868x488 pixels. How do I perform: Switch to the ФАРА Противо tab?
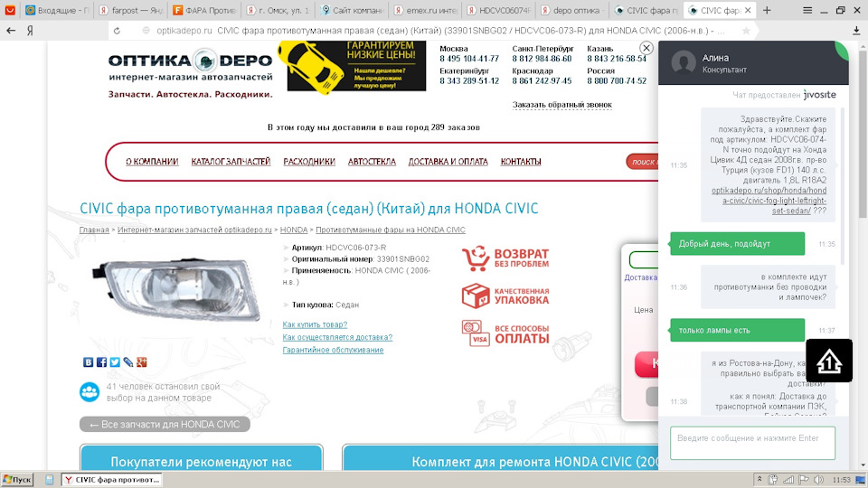tap(204, 10)
